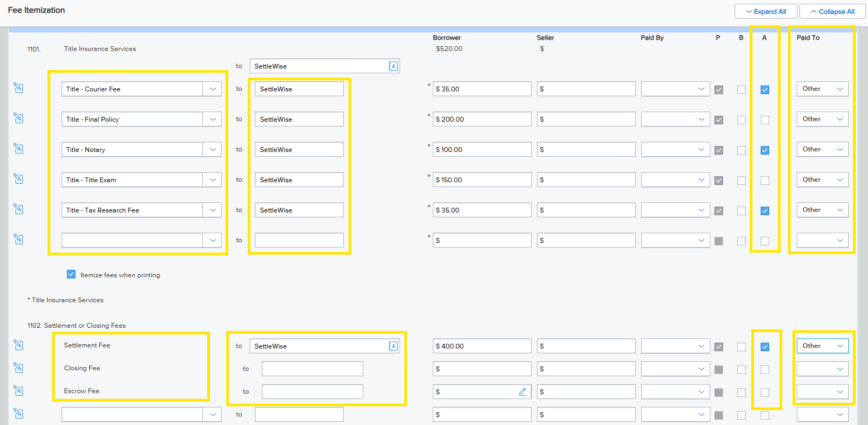Open Paid By dropdown for Title - Final Policy
This screenshot has width=868, height=425.
tap(675, 119)
